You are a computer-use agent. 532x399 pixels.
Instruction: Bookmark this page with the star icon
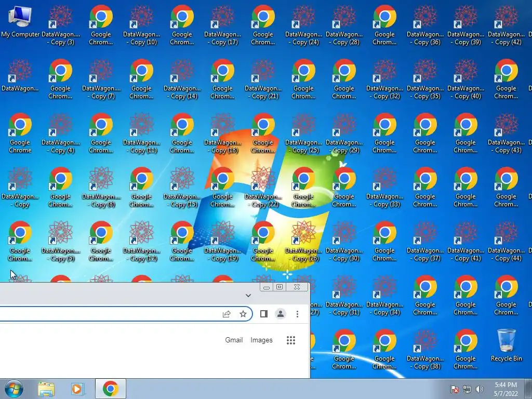(243, 314)
